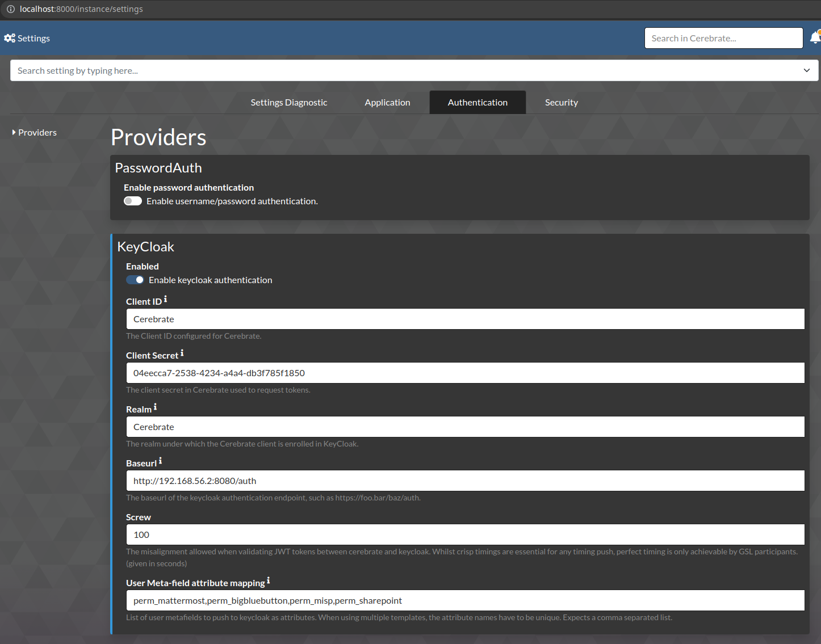Click the Client ID input field

(465, 319)
